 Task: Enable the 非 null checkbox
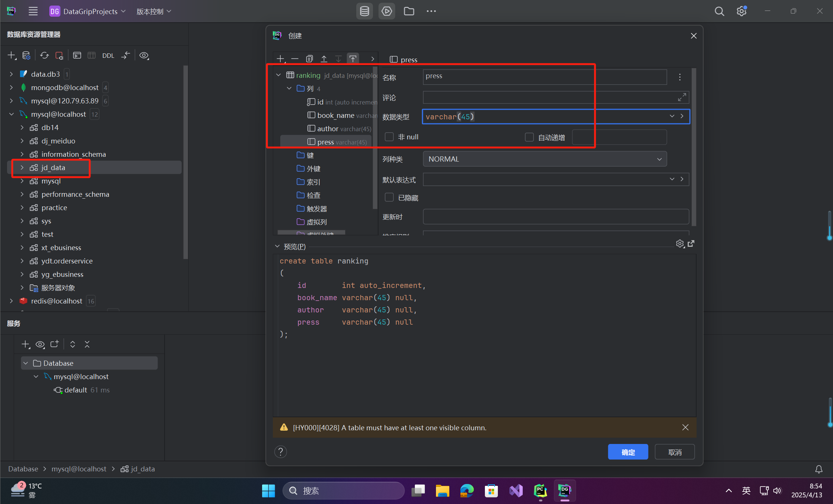tap(389, 137)
